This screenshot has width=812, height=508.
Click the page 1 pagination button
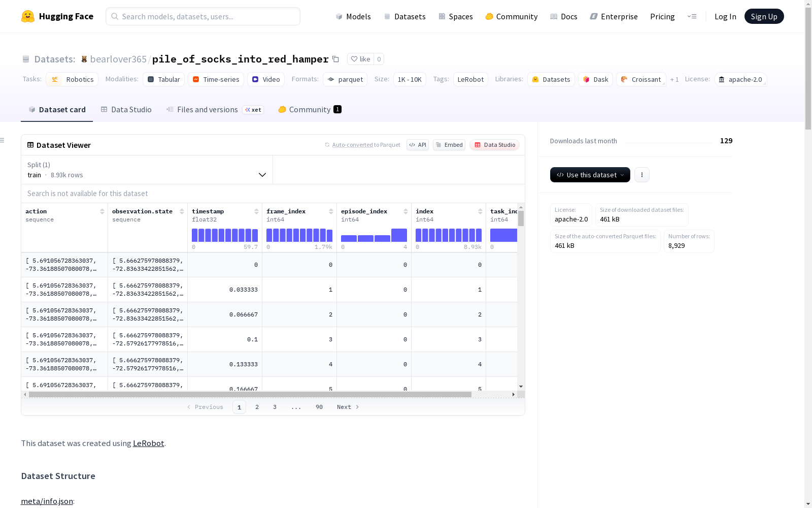coord(239,407)
